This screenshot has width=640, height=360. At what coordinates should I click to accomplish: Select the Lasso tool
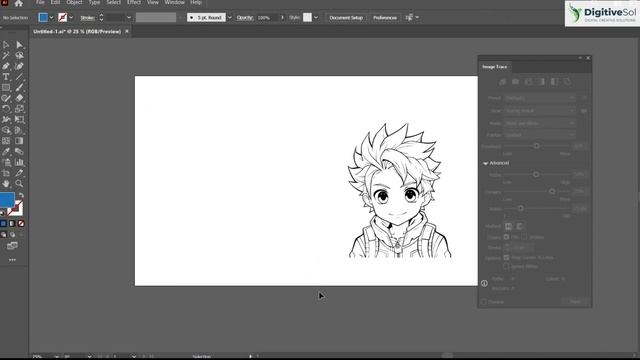coord(19,56)
